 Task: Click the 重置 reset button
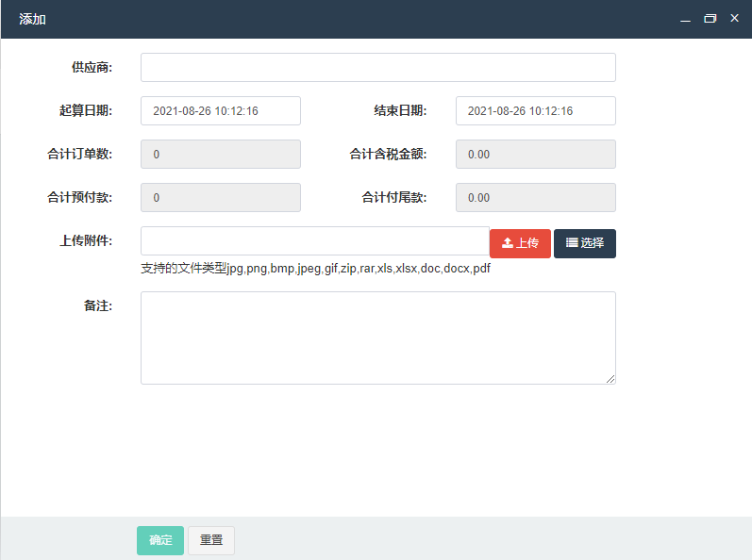click(211, 540)
